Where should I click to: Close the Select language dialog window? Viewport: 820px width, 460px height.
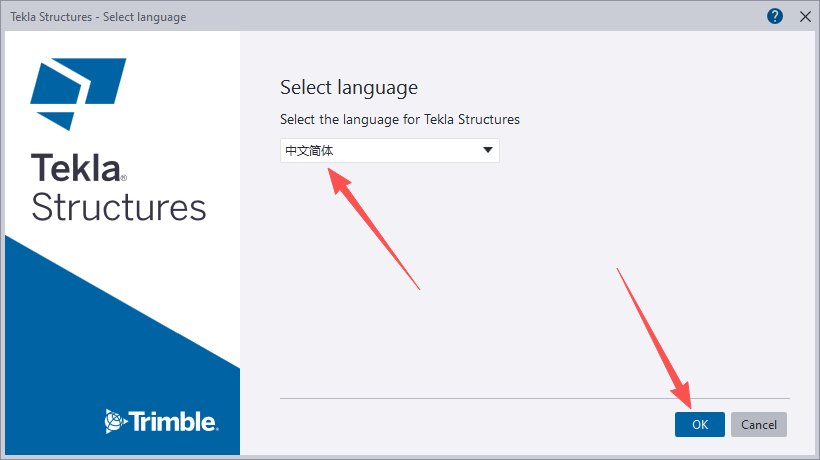(x=804, y=16)
